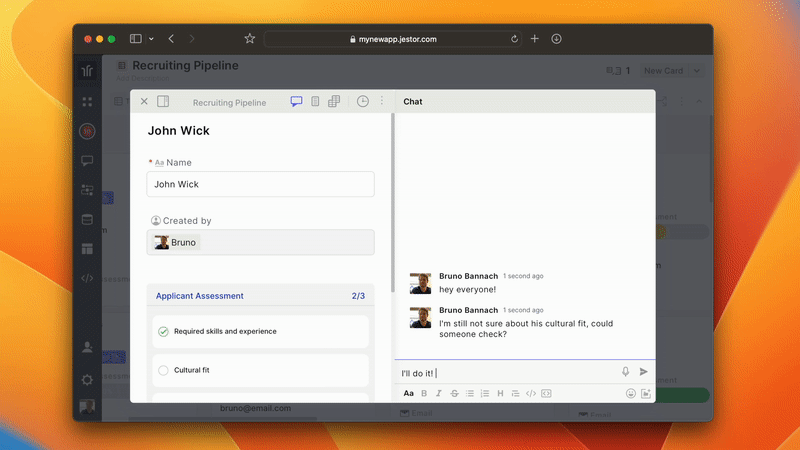Click the Jestor logo in sidebar
This screenshot has width=800, height=450.
(x=87, y=71)
